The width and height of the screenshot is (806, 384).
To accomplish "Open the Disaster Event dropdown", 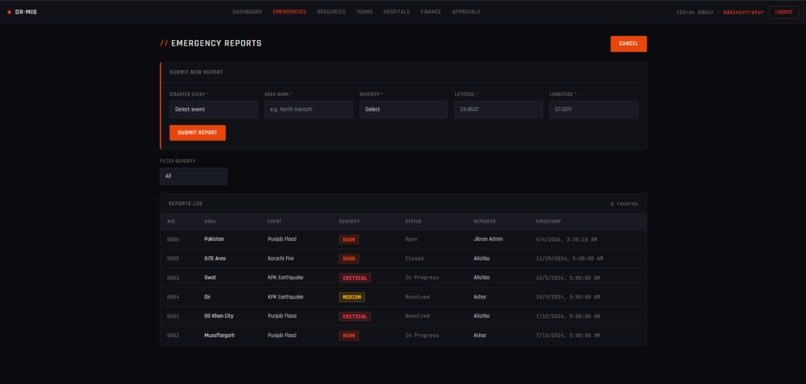I will coord(213,109).
